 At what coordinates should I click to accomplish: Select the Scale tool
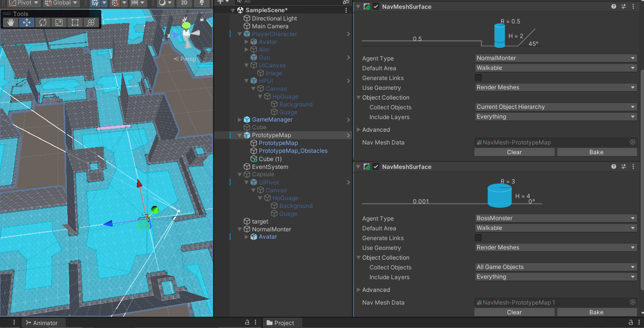click(59, 22)
